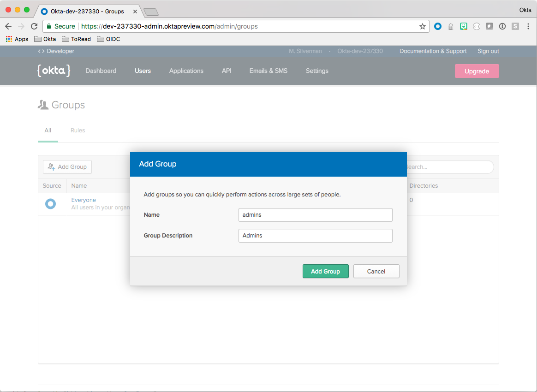Click the Okta extension icon in toolbar
Viewport: 537px width, 392px height.
click(x=438, y=26)
